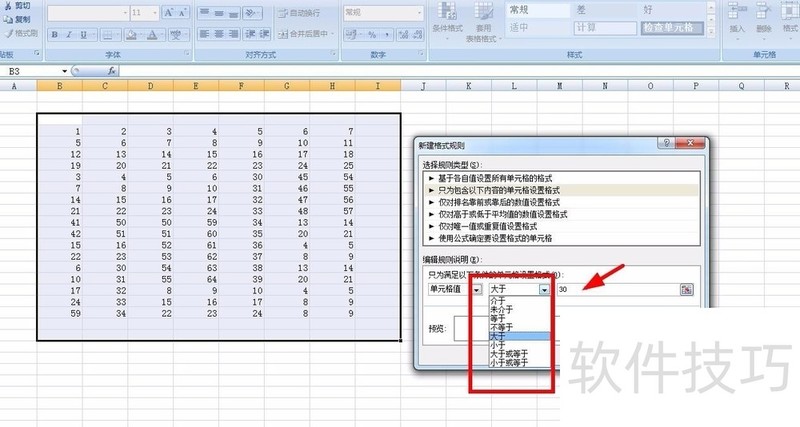Click the increase font size icon

point(169,13)
